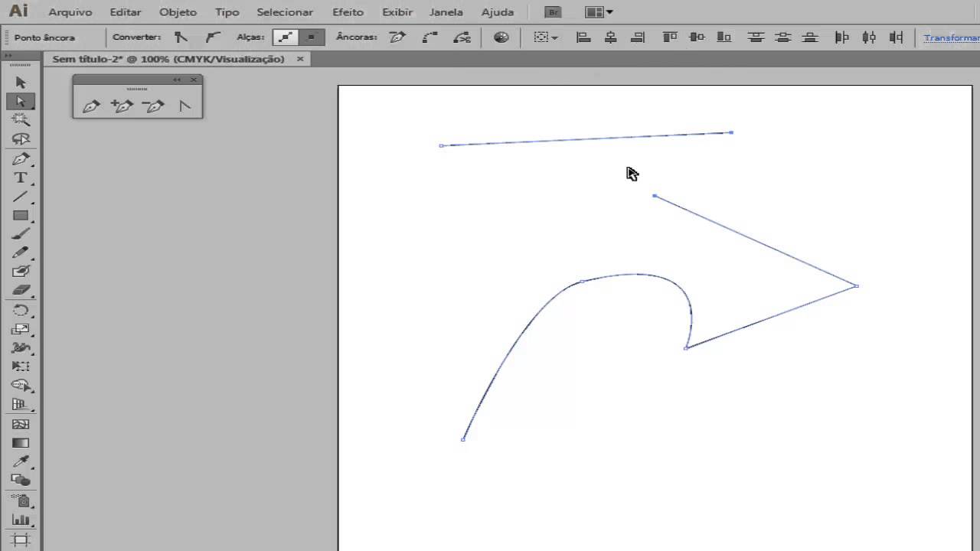Select the Warp/Width tool

click(21, 347)
